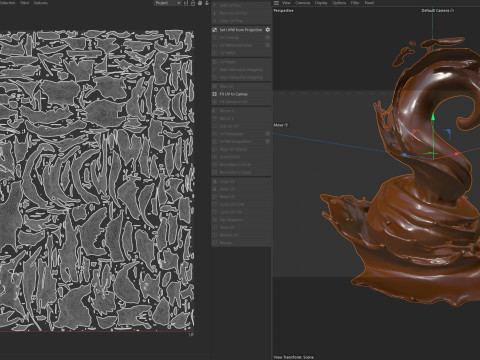The width and height of the screenshot is (480, 360).
Task: Open the Selection menu in UV editor
Action: pos(7,3)
